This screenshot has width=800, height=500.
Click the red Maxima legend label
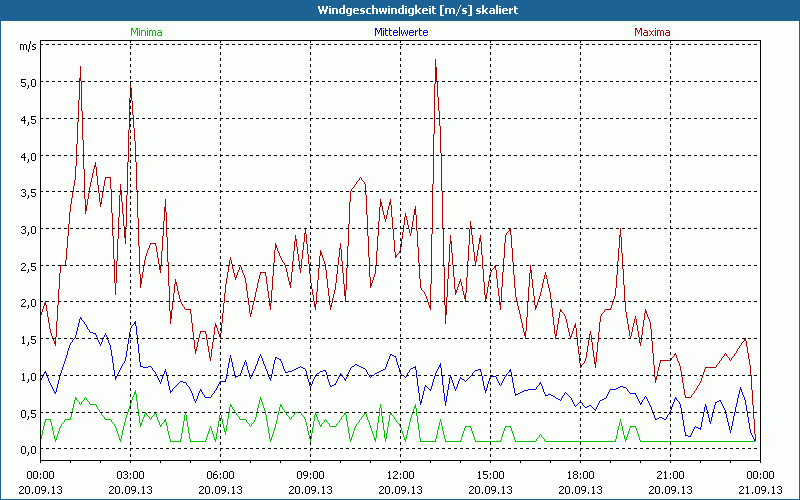coord(652,32)
